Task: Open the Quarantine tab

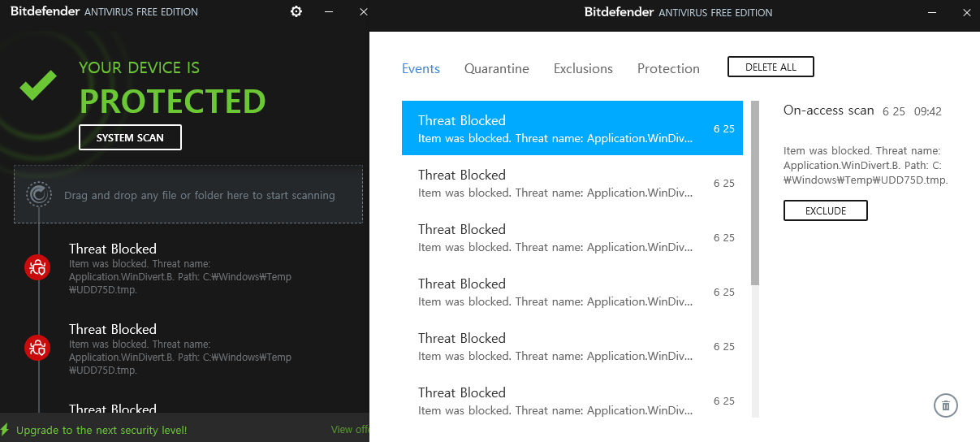Action: pyautogui.click(x=496, y=68)
